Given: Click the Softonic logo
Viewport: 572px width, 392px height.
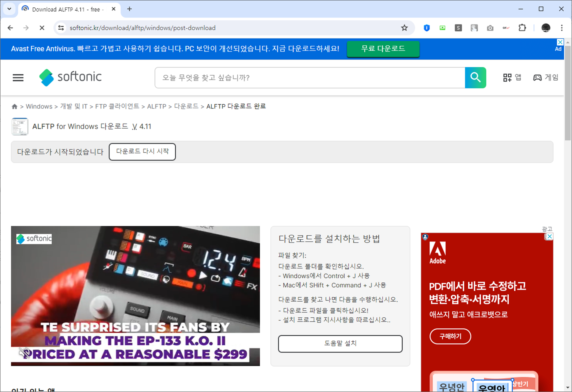Looking at the screenshot, I should click(70, 77).
